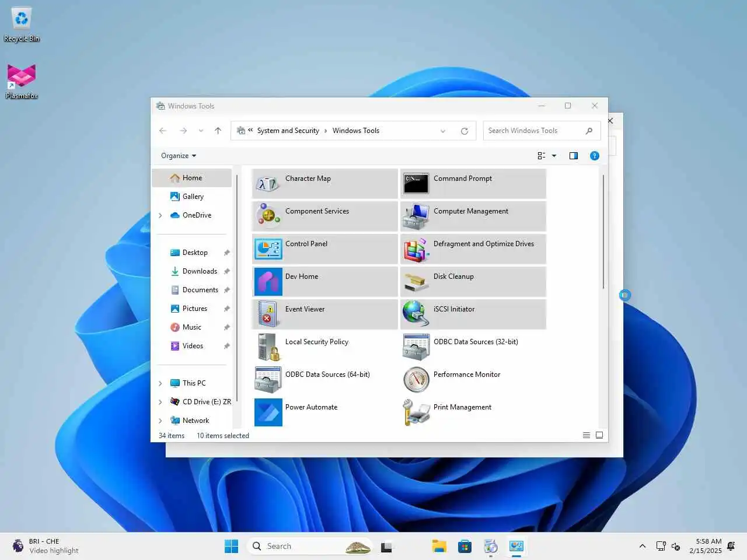Click the taskbar Search box
The width and height of the screenshot is (747, 560).
pyautogui.click(x=309, y=546)
